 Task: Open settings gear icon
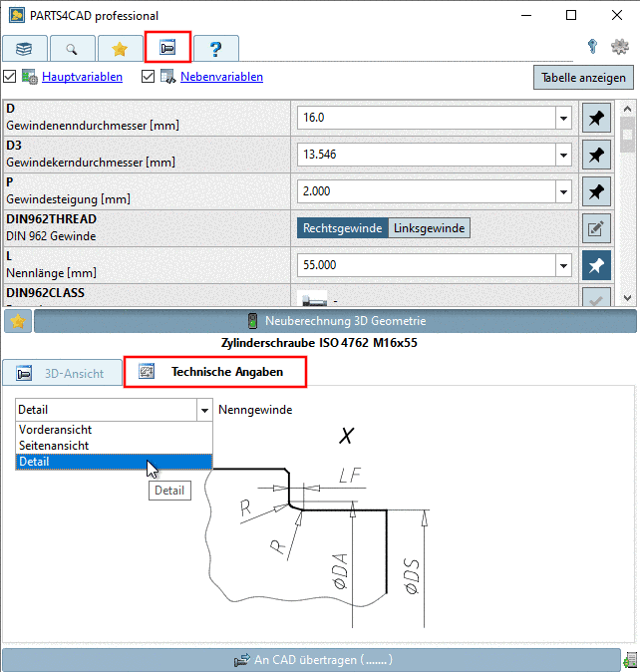tap(620, 46)
